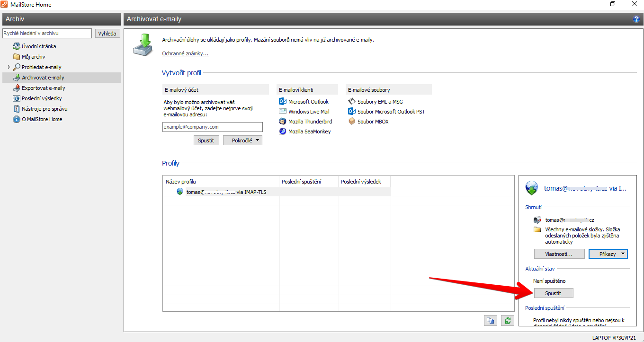Click the Microsoft Outlook label
Screen dimensions: 644x342
[308, 102]
